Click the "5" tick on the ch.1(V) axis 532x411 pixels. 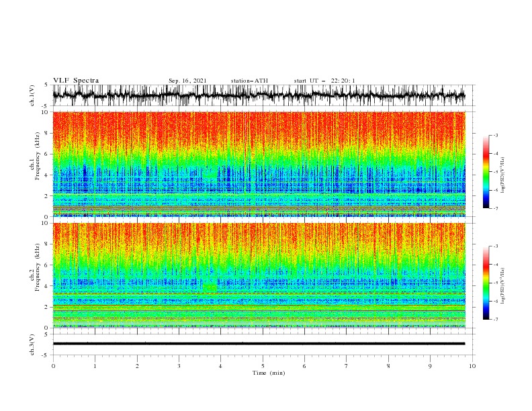pos(47,85)
